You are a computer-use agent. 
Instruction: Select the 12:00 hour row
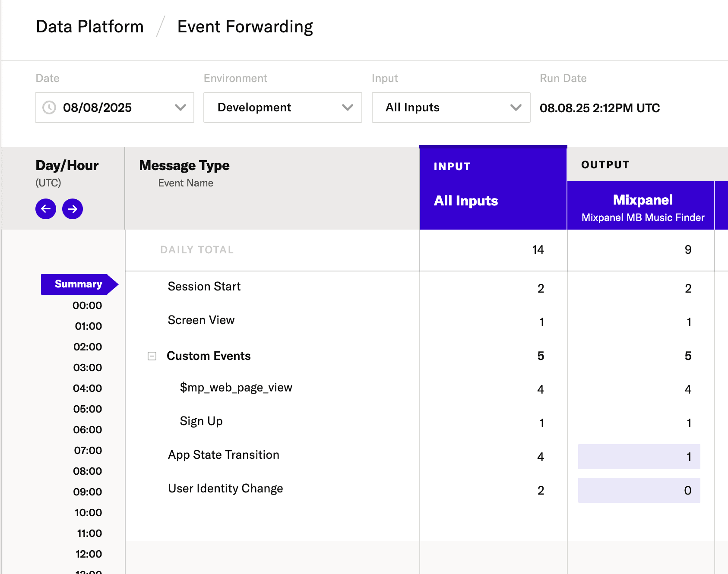[x=88, y=554]
